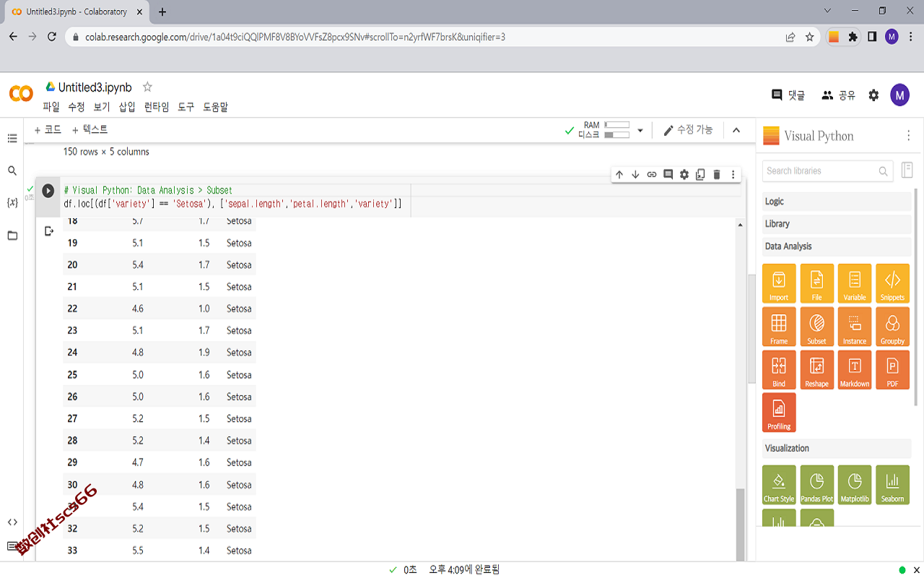Open the Snippets tool in Visual Python

(x=892, y=283)
